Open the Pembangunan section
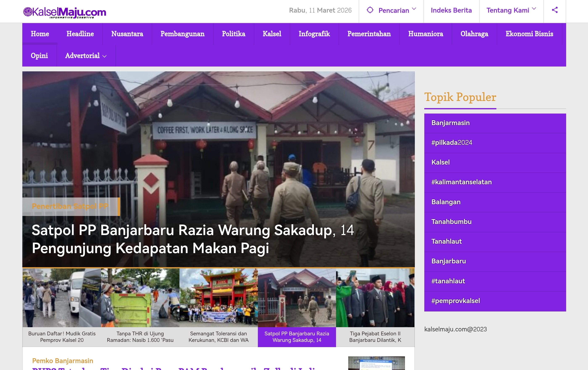The image size is (588, 370). pyautogui.click(x=182, y=34)
